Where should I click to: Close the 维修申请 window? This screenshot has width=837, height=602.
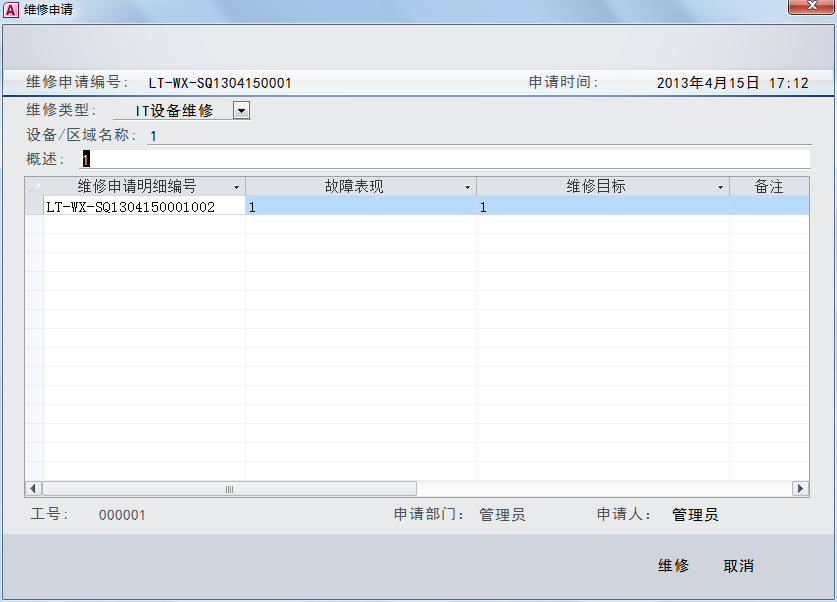click(x=812, y=6)
